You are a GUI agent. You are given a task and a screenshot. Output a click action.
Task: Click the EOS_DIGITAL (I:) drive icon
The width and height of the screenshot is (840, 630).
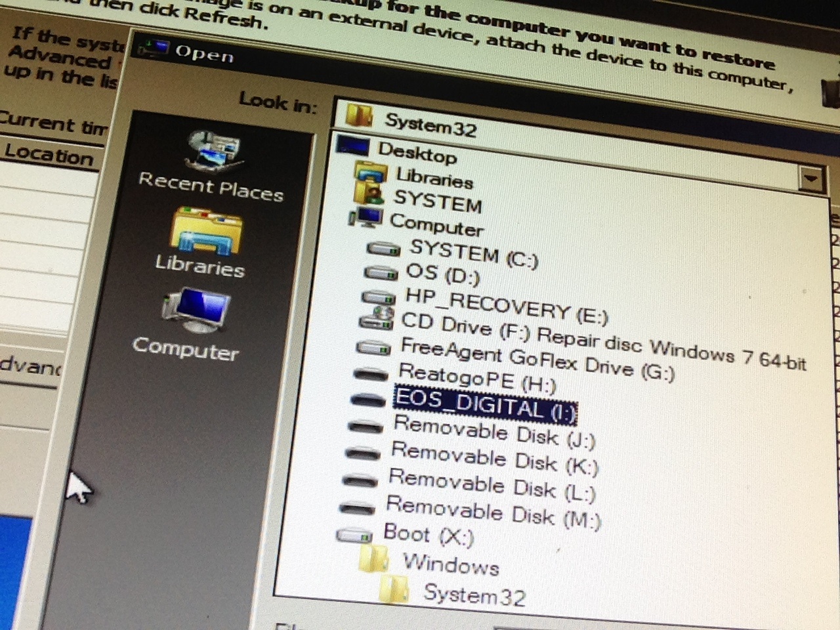click(x=368, y=400)
